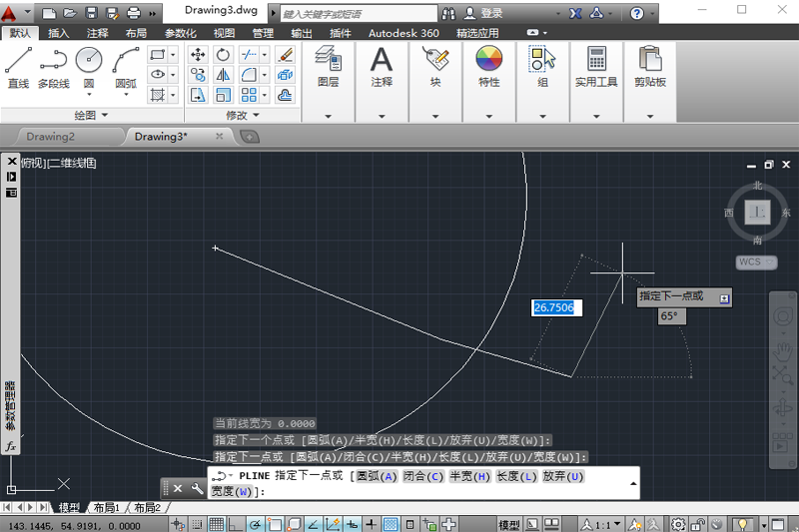Select the Offset tool
The width and height of the screenshot is (799, 532).
286,95
